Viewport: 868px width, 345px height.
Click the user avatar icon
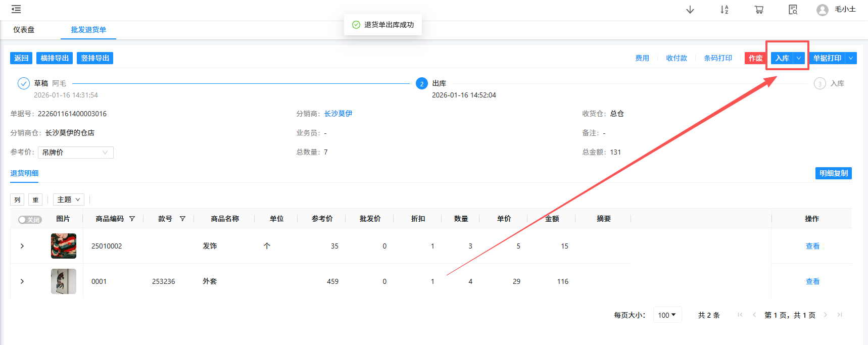822,10
